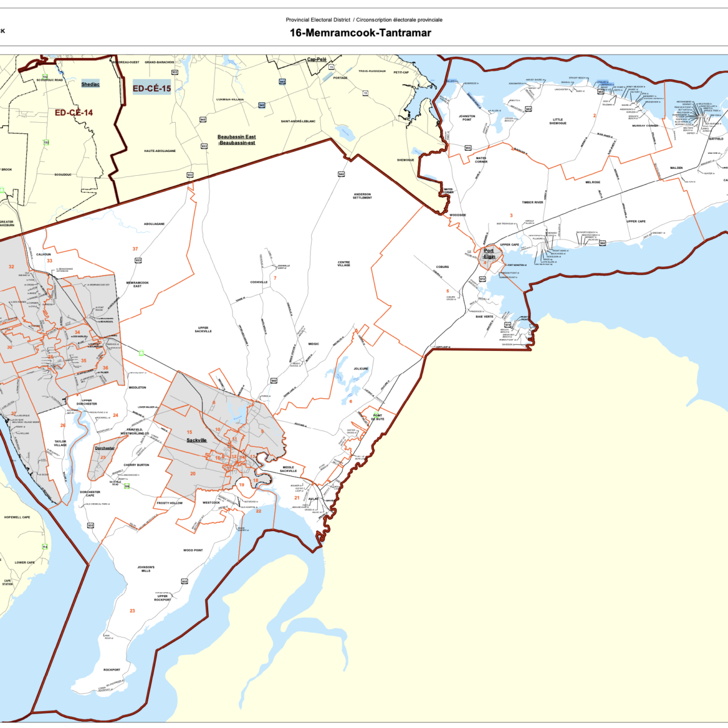This screenshot has height=728, width=728.
Task: Click the MELROSE label
Action: pos(593,183)
